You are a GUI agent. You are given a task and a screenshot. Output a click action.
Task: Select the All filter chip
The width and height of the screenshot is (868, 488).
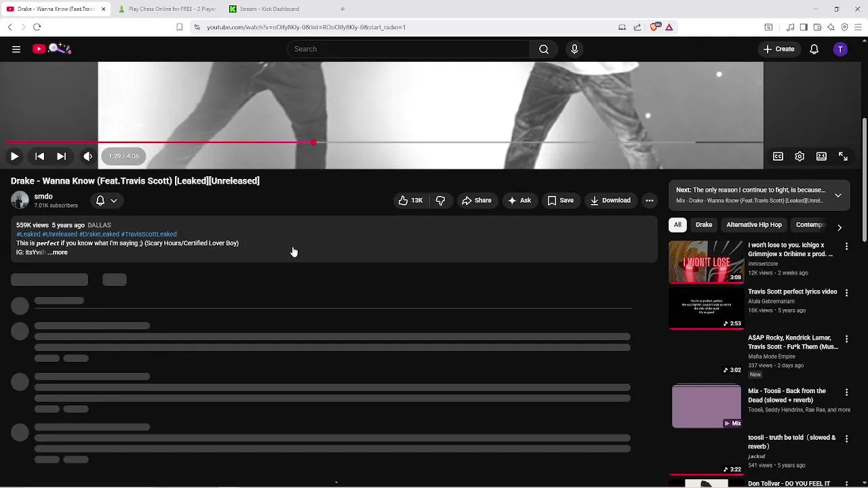[677, 225]
